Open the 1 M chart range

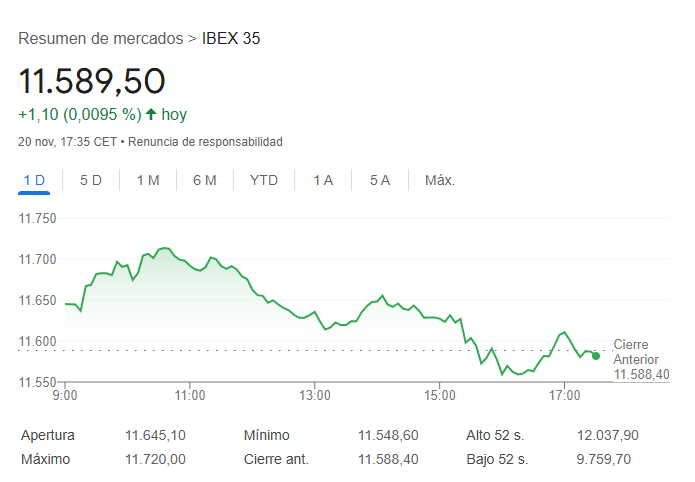[148, 180]
